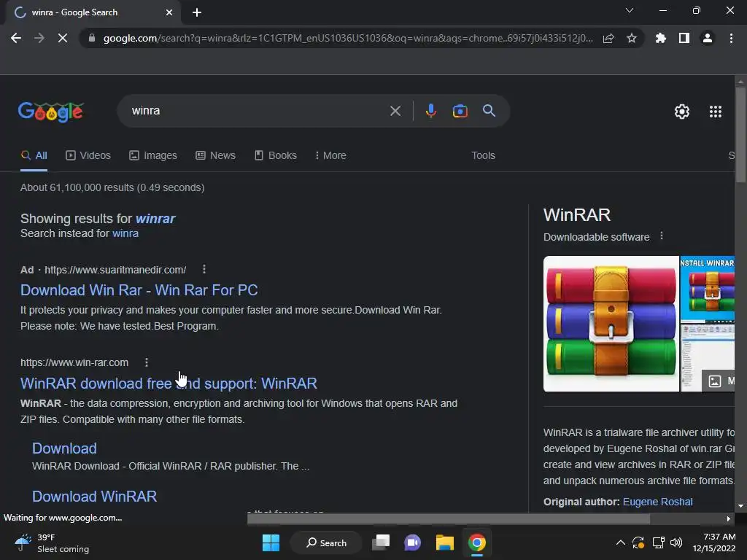This screenshot has height=560, width=747.
Task: Open the Google apps grid
Action: [x=716, y=112]
